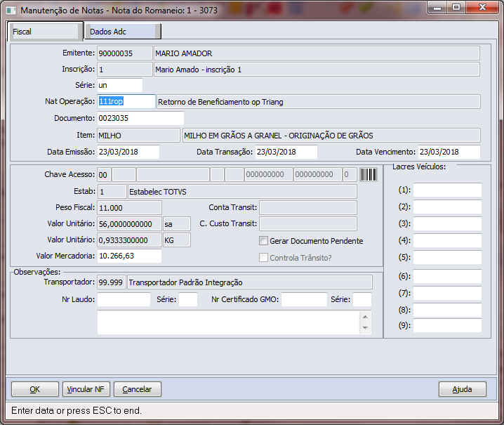Click Transportador Padrão Integração description
The image size is (504, 425).
point(250,282)
